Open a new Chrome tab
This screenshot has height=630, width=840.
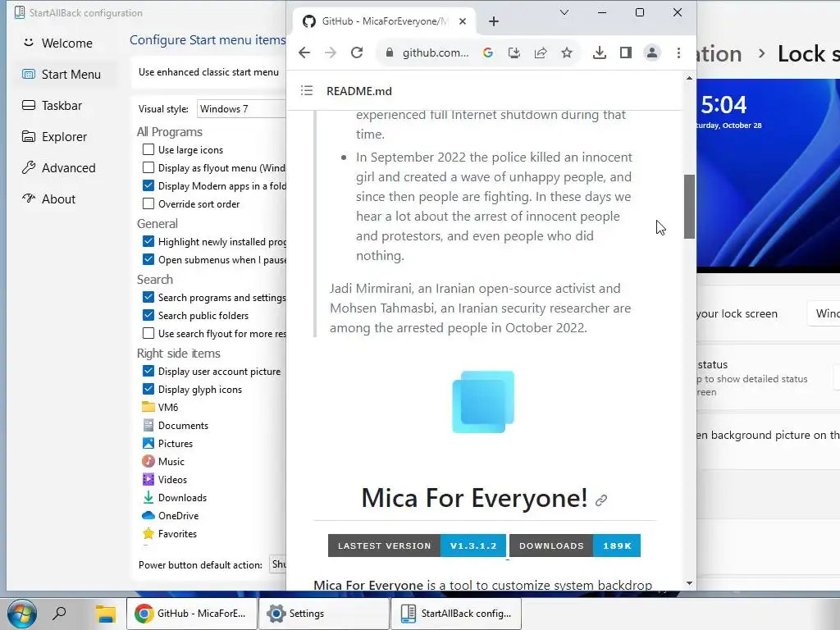493,21
